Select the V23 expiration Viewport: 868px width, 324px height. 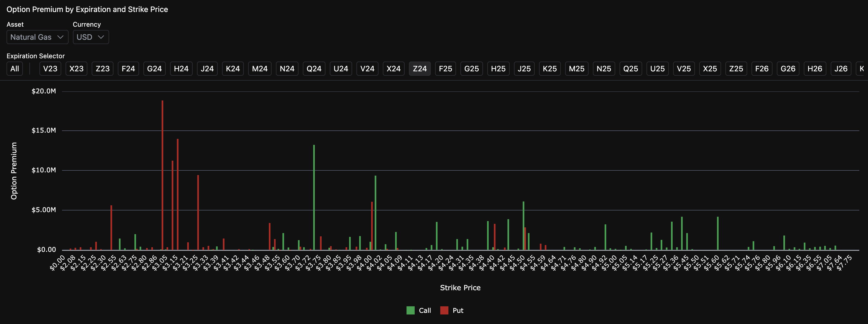pyautogui.click(x=50, y=69)
